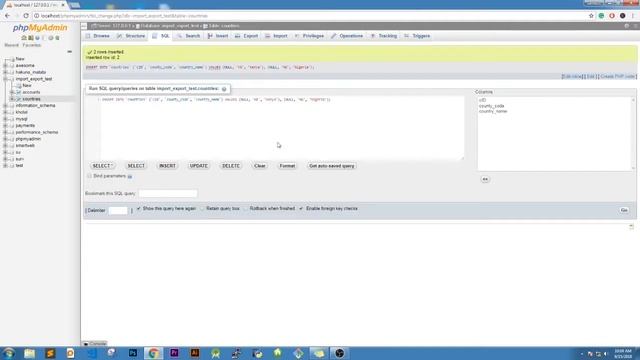
Task: Collapse all tree nodes with the minus icon
Action: (x=69, y=52)
